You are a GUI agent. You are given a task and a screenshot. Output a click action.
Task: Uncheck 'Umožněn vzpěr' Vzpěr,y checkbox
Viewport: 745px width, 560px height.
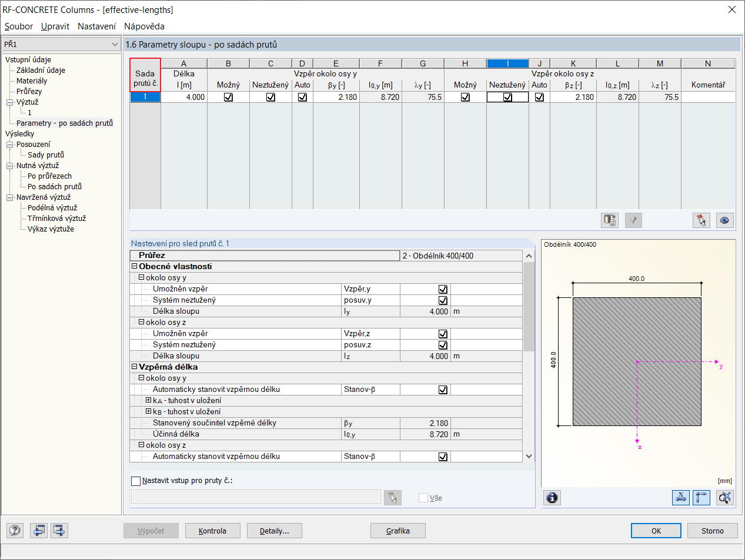click(x=443, y=289)
